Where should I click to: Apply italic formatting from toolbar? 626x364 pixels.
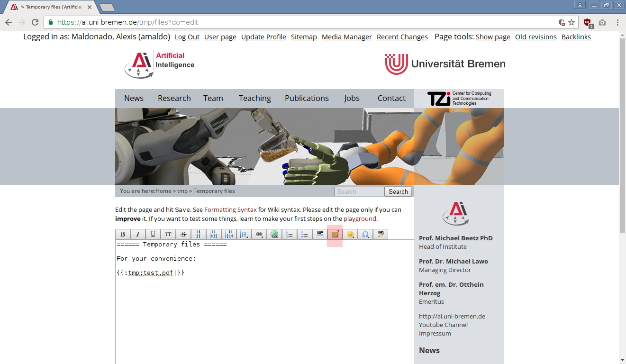138,234
